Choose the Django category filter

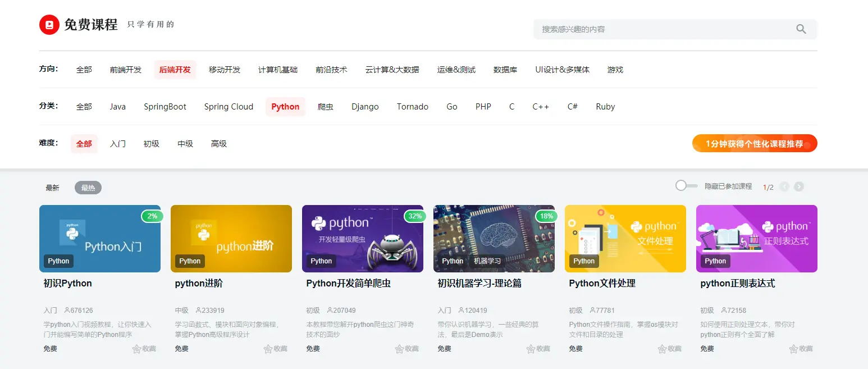click(x=365, y=106)
